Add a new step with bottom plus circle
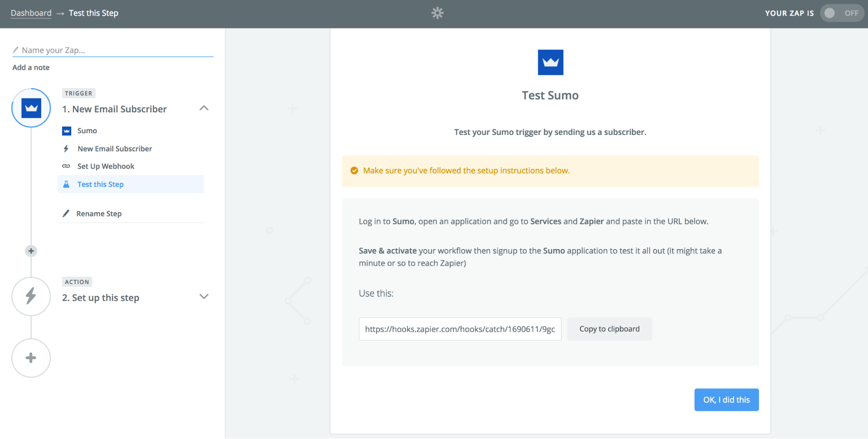 (x=31, y=358)
